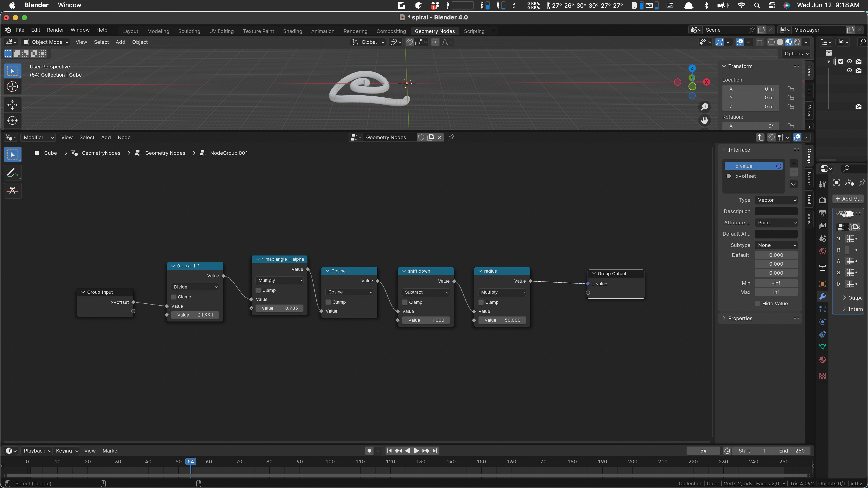868x488 pixels.
Task: Switch to the Shading workspace tab
Action: coord(292,31)
